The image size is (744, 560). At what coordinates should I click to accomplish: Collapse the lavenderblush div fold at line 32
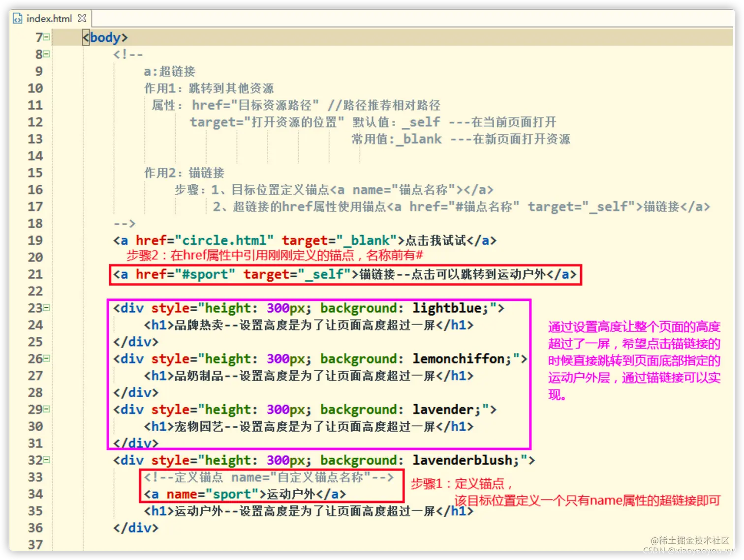click(x=46, y=460)
